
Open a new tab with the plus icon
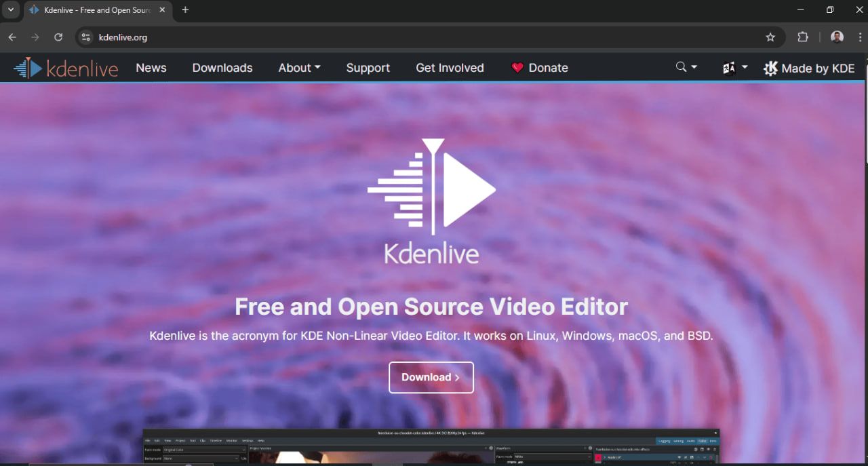pos(185,9)
